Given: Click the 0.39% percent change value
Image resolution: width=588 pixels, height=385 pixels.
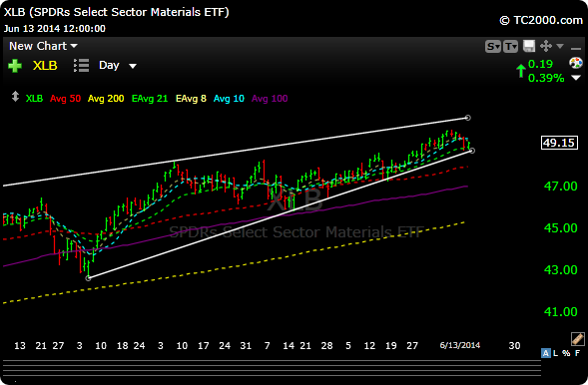Looking at the screenshot, I should (546, 78).
